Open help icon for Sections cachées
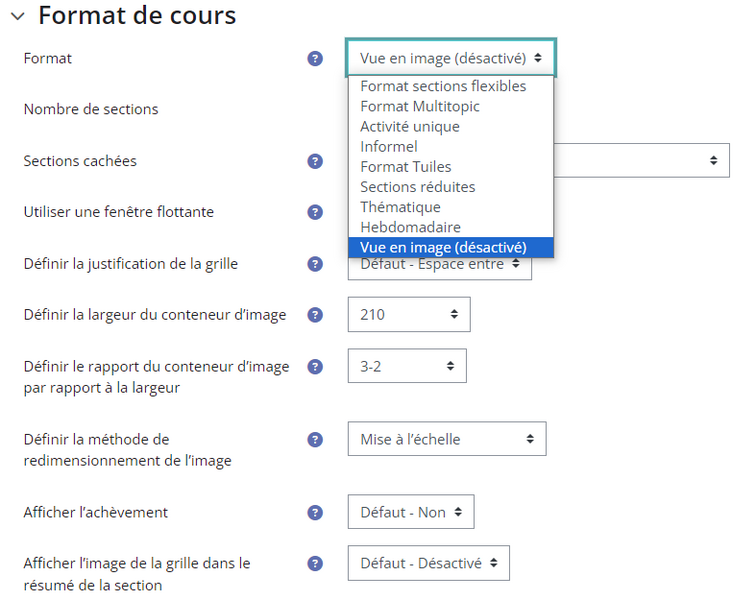This screenshot has width=756, height=600. [x=315, y=161]
